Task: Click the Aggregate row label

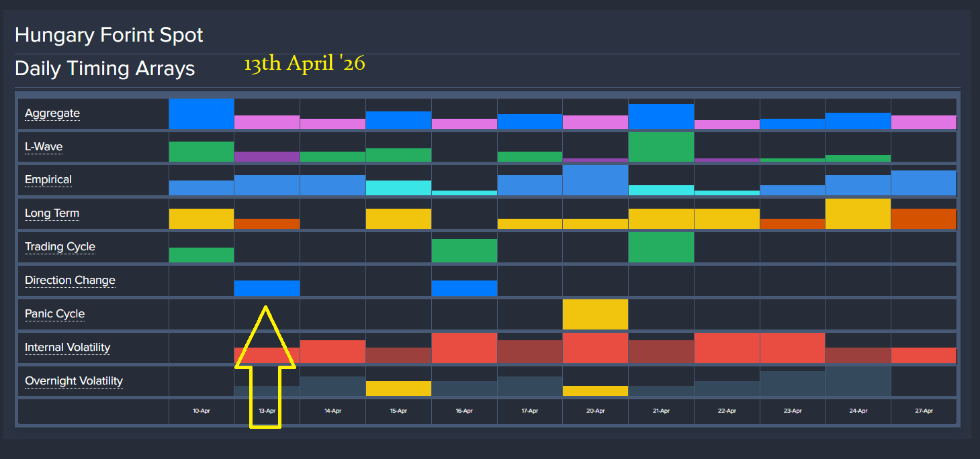Action: pos(52,113)
